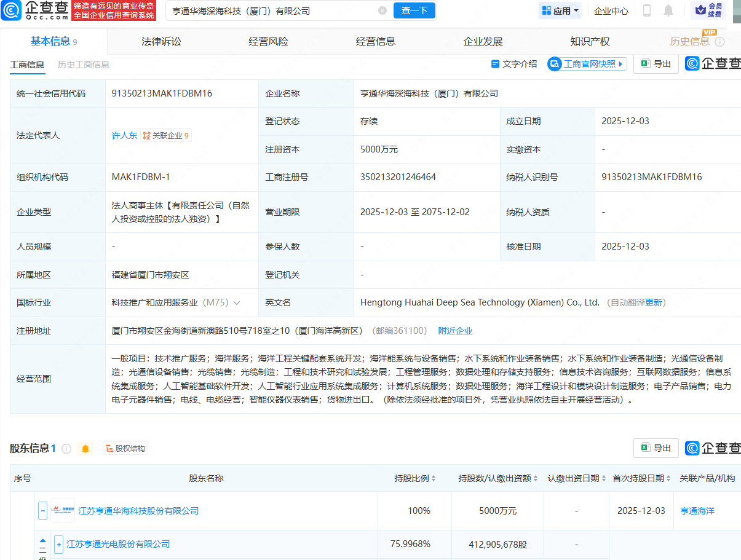Click the orange bell next to 股东信息
741x560 pixels.
85,449
